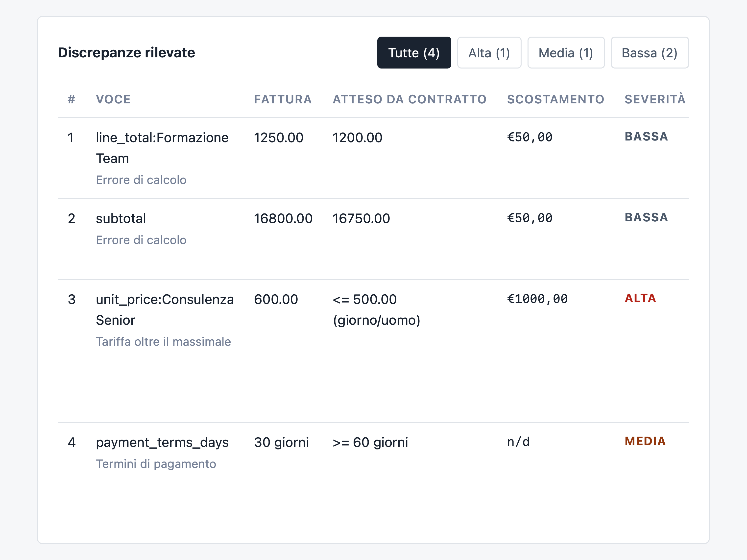This screenshot has height=560, width=747.
Task: Click the €50,00 deviation in the line_total row
Action: 530,137
